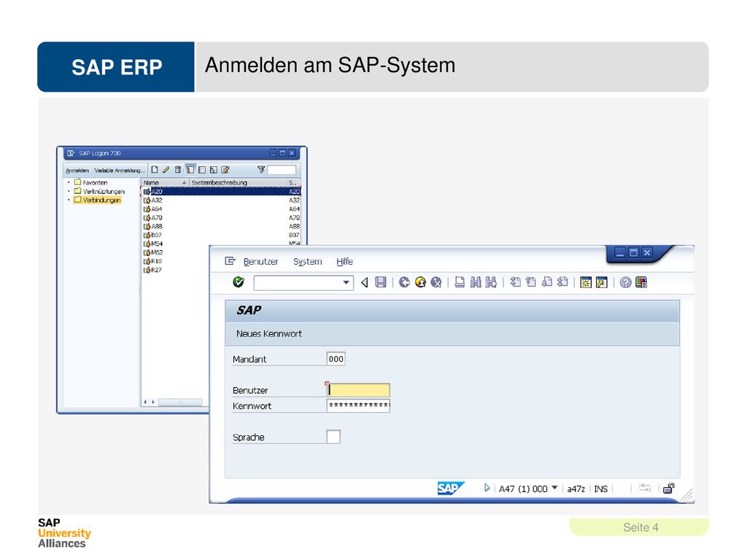Select the A88 connection entry
The height and width of the screenshot is (560, 747).
(222, 226)
